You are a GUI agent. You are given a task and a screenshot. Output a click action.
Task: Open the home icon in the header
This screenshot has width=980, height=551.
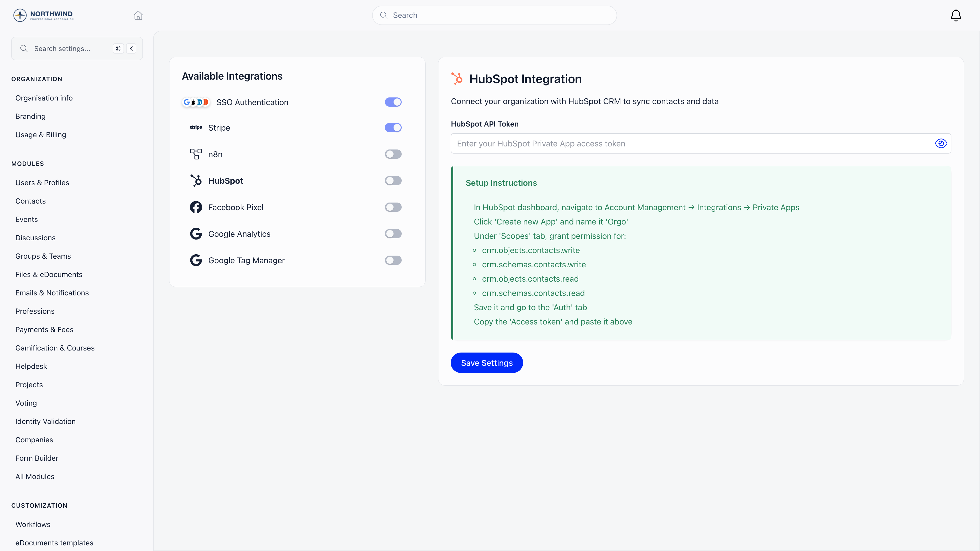[138, 15]
